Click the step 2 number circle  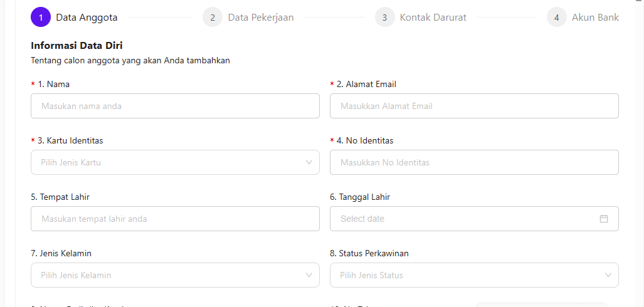pos(213,18)
